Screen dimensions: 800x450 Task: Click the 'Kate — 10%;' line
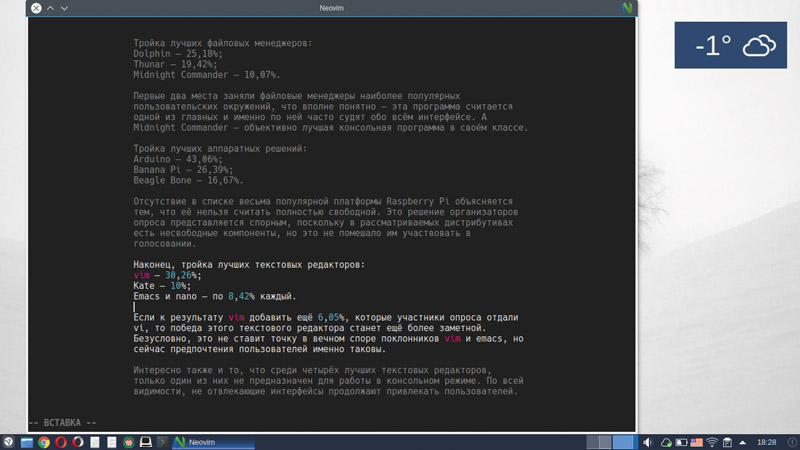coord(162,286)
